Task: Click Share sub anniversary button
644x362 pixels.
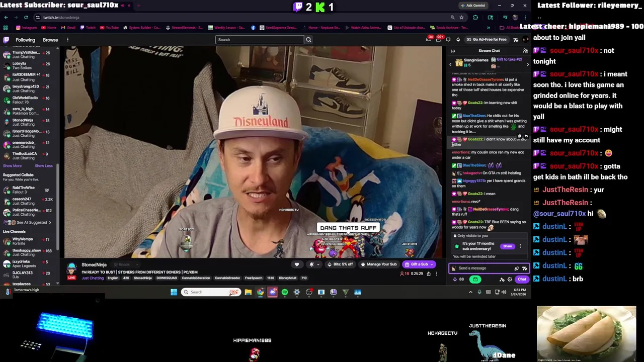Action: pos(507,246)
